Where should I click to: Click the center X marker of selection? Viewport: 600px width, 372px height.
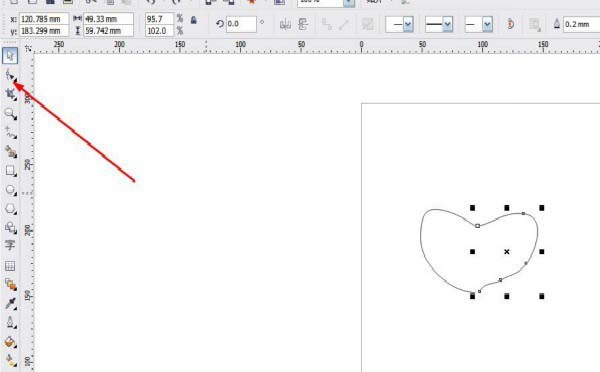tap(507, 251)
